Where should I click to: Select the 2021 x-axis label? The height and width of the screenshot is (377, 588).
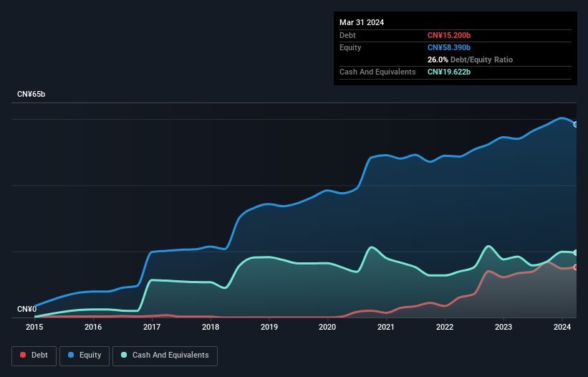pyautogui.click(x=386, y=327)
